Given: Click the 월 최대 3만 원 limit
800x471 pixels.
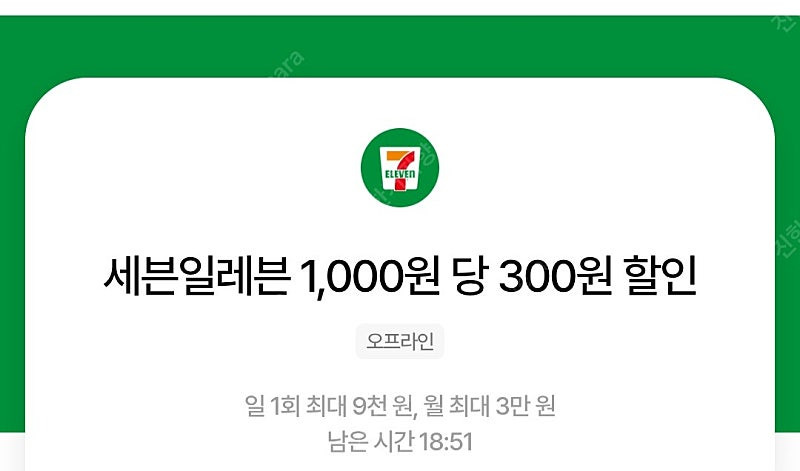Looking at the screenshot, I should tap(489, 406).
